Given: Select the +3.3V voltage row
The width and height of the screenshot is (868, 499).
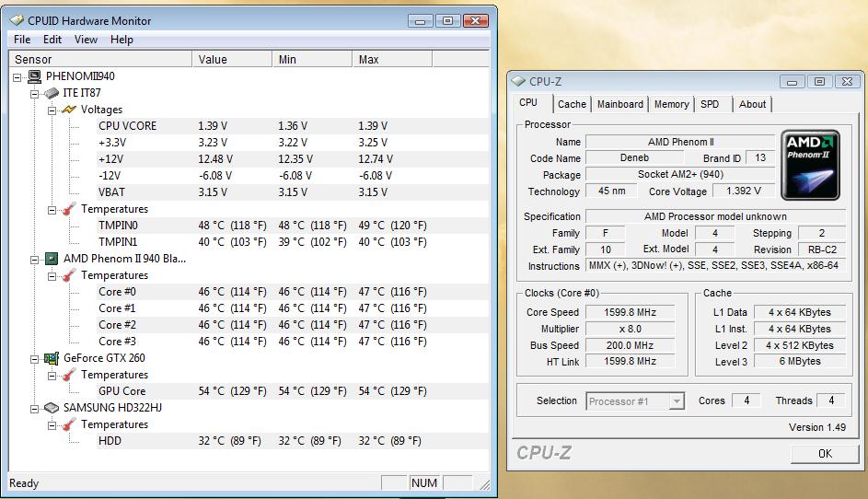Looking at the screenshot, I should 293,143.
